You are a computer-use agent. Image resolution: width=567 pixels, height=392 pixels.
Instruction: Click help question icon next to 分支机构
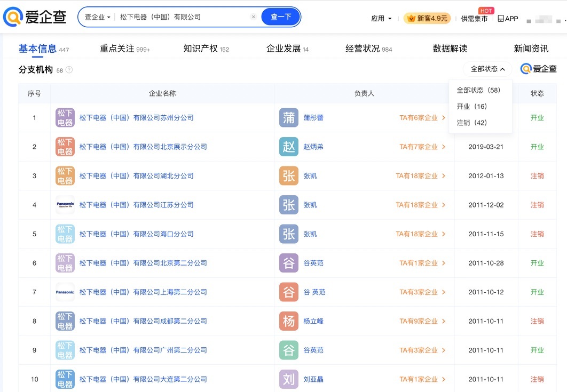click(x=69, y=70)
